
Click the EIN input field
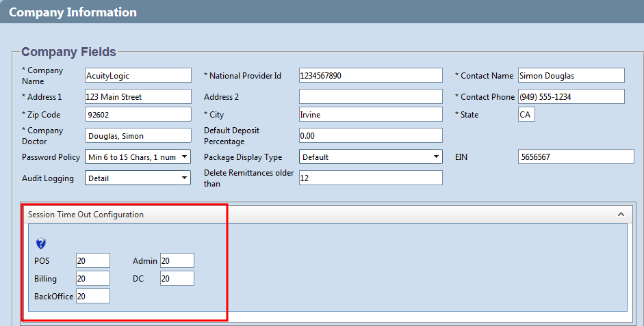point(576,157)
